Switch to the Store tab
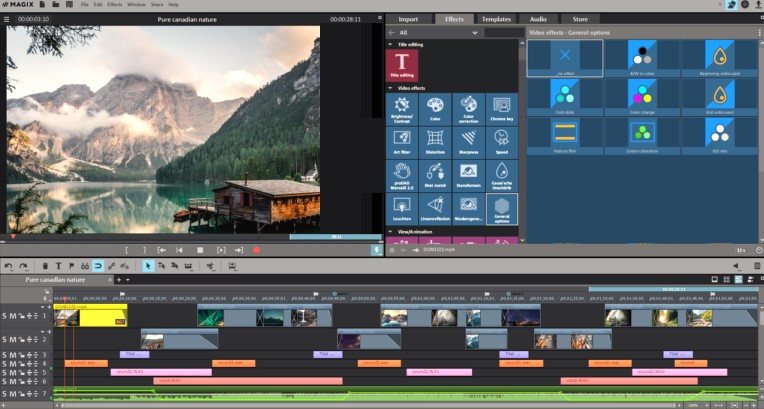The height and width of the screenshot is (409, 764). click(x=580, y=19)
